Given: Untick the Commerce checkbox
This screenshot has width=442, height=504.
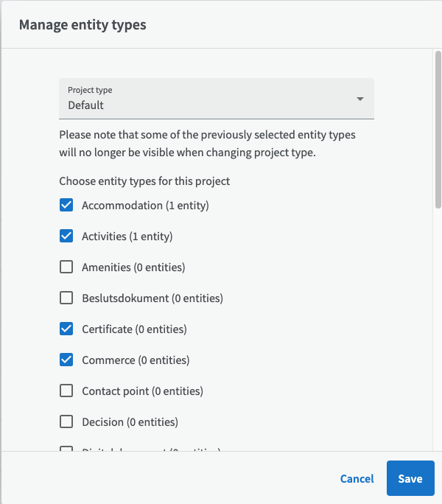Looking at the screenshot, I should (66, 360).
